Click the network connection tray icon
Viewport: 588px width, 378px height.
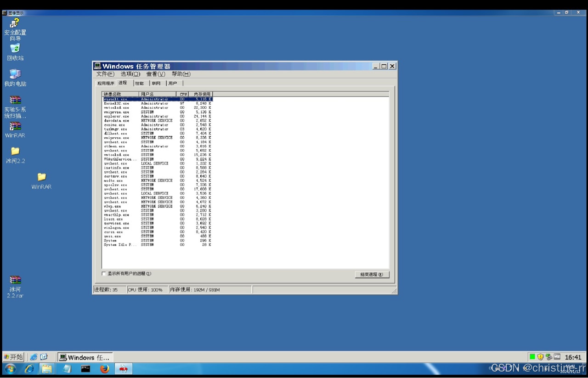(x=548, y=357)
